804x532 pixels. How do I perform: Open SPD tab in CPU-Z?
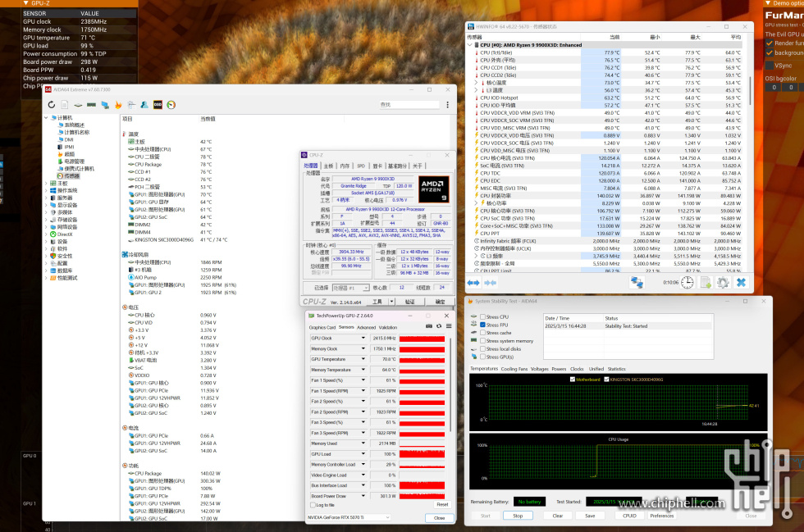pyautogui.click(x=361, y=166)
